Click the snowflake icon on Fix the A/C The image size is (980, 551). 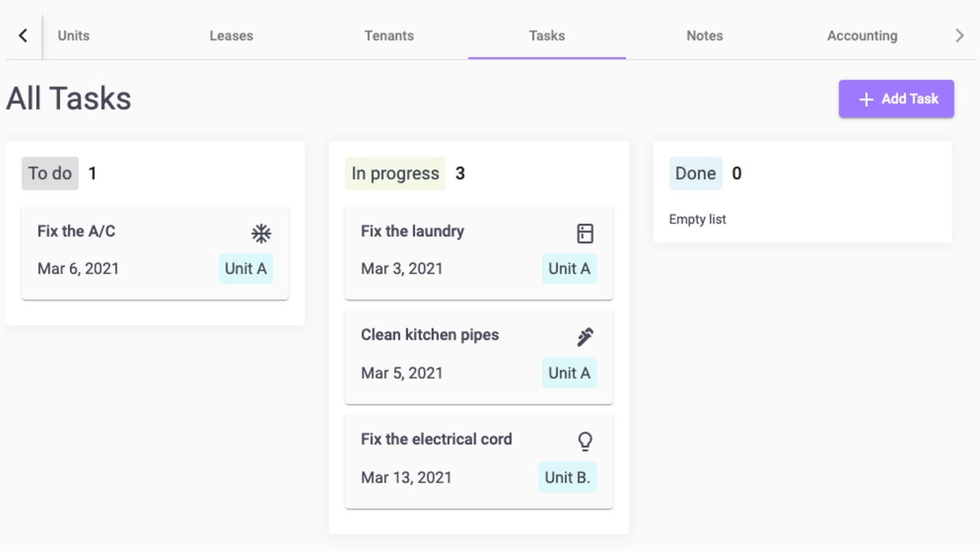261,233
